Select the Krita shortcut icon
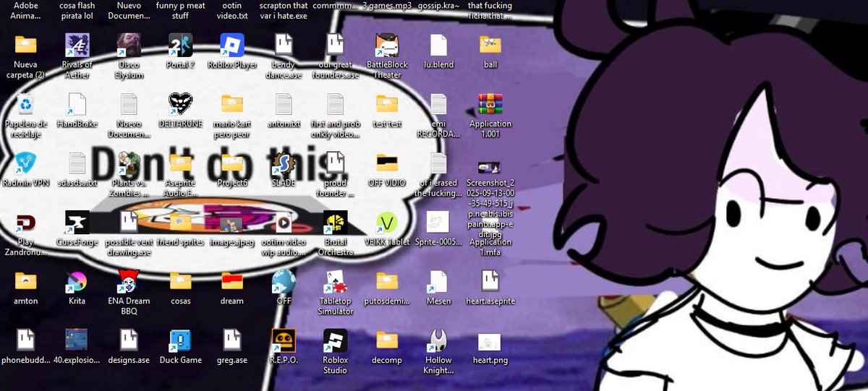Viewport: 868px width, 391px height. [x=77, y=281]
